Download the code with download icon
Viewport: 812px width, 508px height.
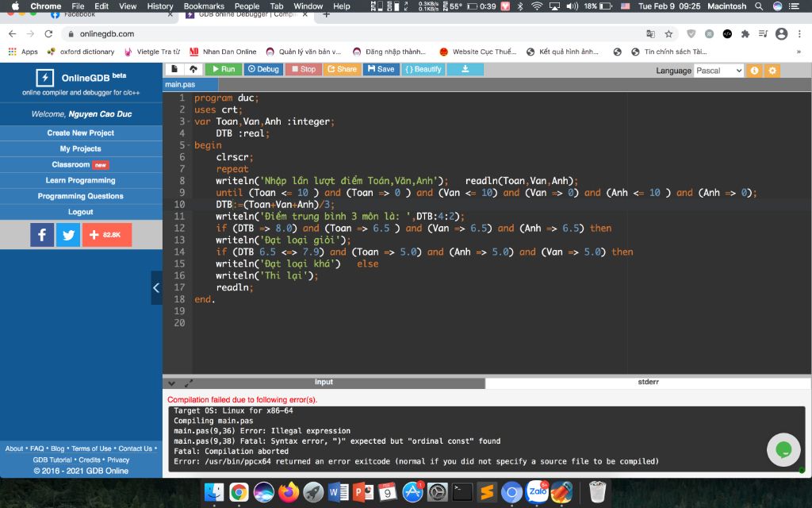465,69
